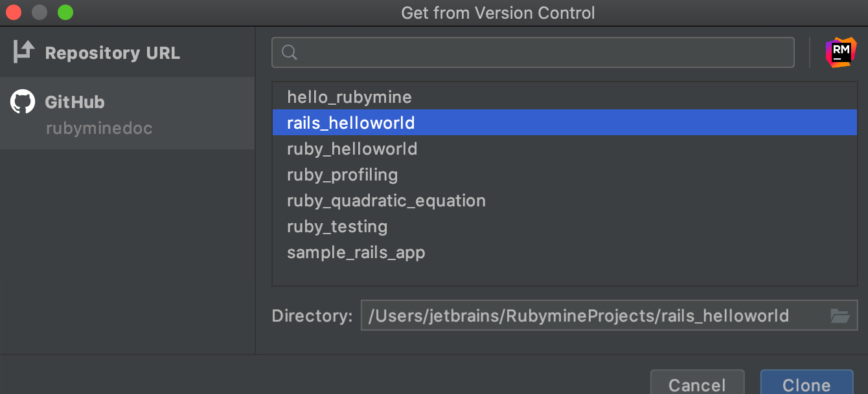
Task: Click the red close window button
Action: pos(14,12)
